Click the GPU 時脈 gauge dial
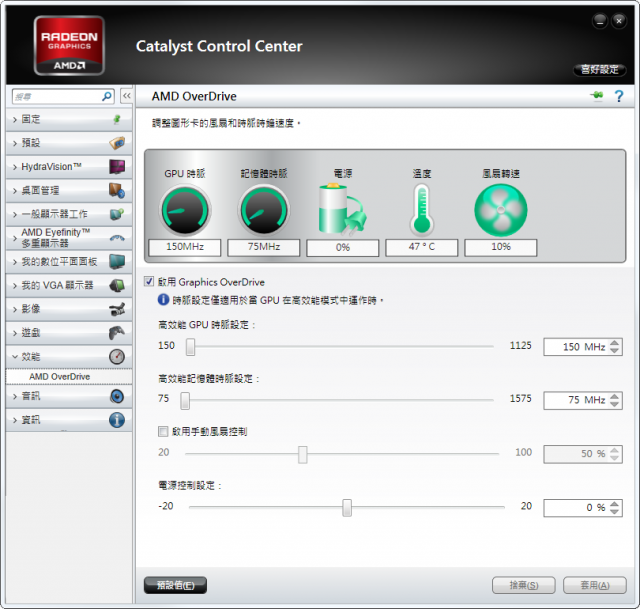Image resolution: width=640 pixels, height=609 pixels. coord(185,210)
